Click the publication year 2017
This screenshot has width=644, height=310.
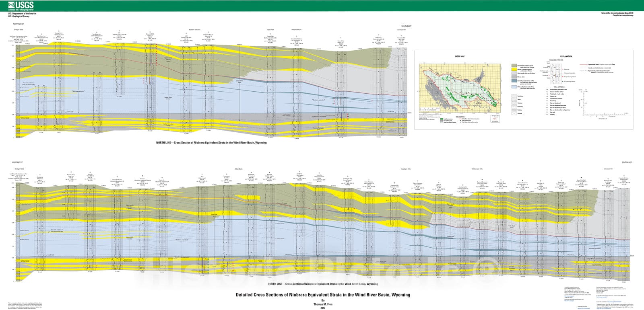[x=323, y=308]
